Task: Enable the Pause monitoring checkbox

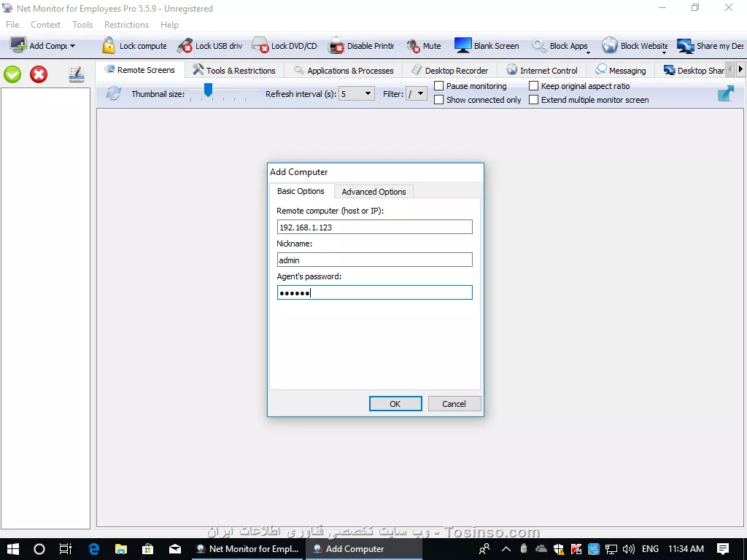Action: 438,86
